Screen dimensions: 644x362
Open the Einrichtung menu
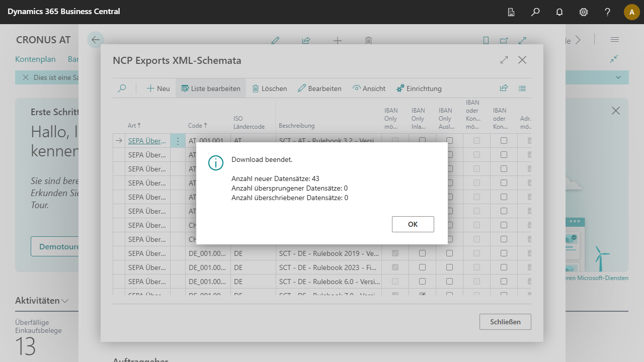tap(419, 88)
